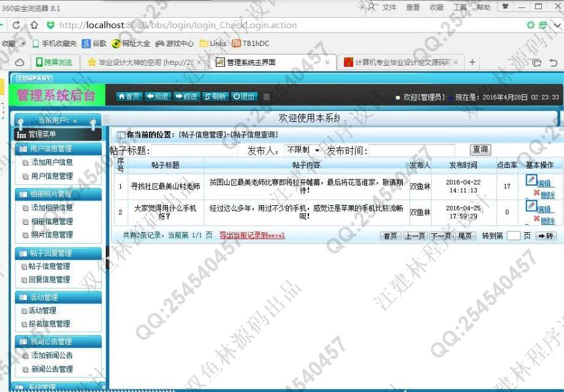Click the 首页 home toolbar button
The height and width of the screenshot is (392, 564).
coord(129,96)
